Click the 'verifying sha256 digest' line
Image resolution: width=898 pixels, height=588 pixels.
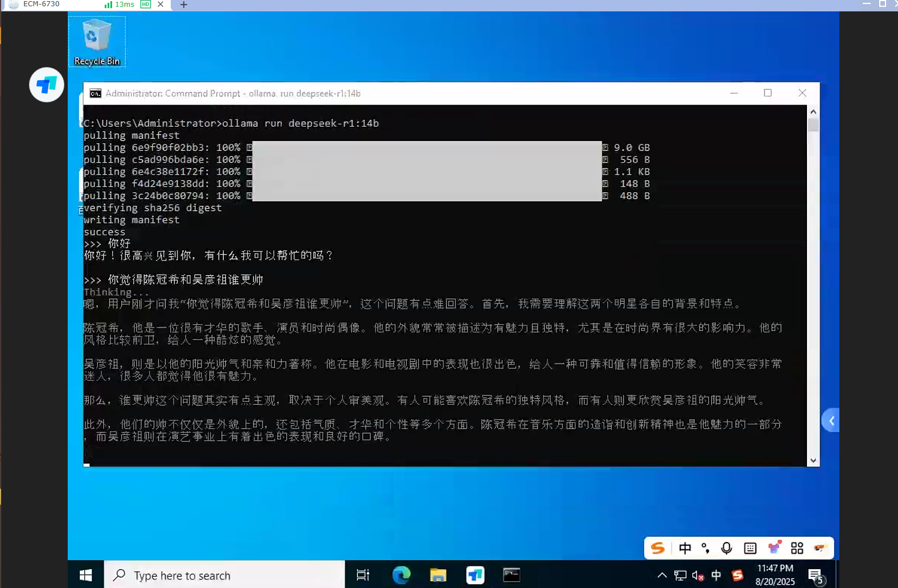(x=153, y=208)
